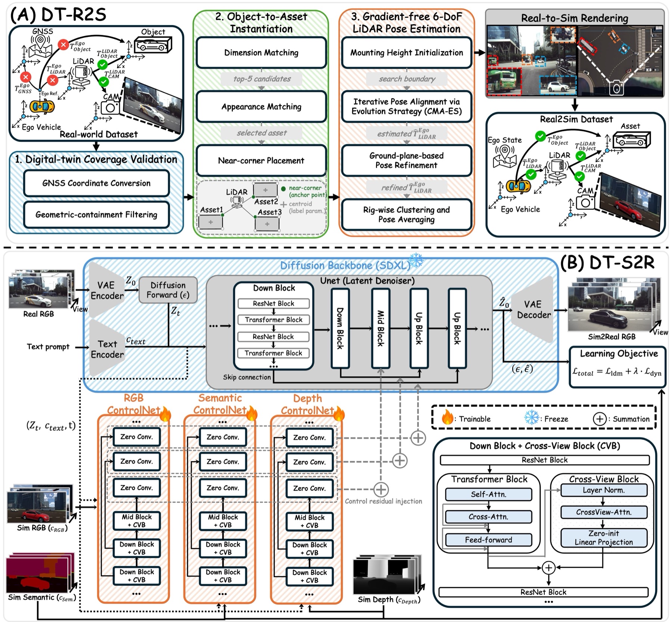Click the Mid Block + CVB box in Depth ControlNet

[x=309, y=521]
